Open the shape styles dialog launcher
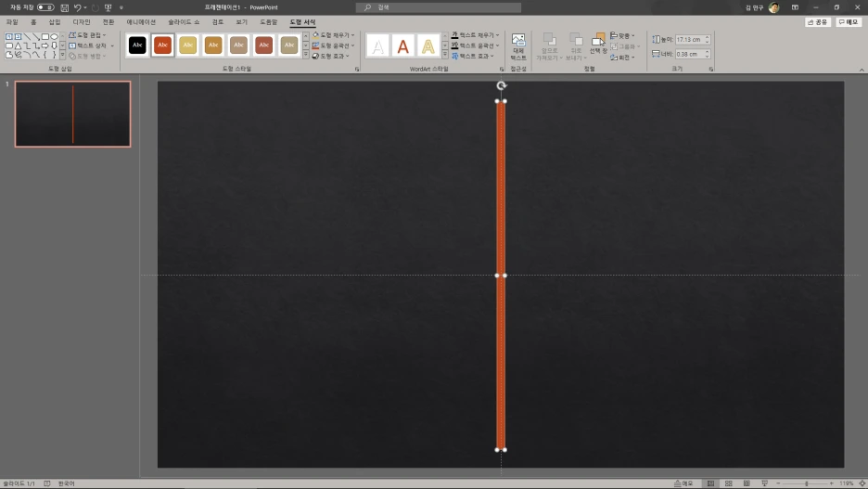 pyautogui.click(x=357, y=70)
